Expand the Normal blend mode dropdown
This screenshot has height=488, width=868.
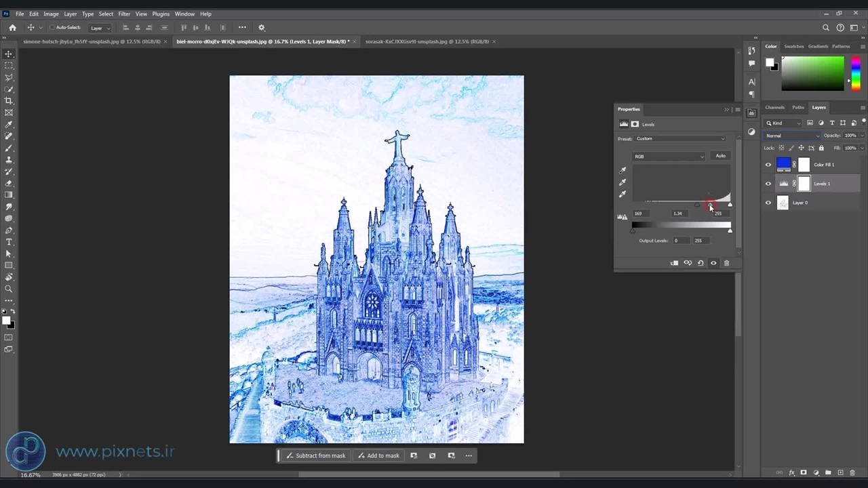coord(792,136)
